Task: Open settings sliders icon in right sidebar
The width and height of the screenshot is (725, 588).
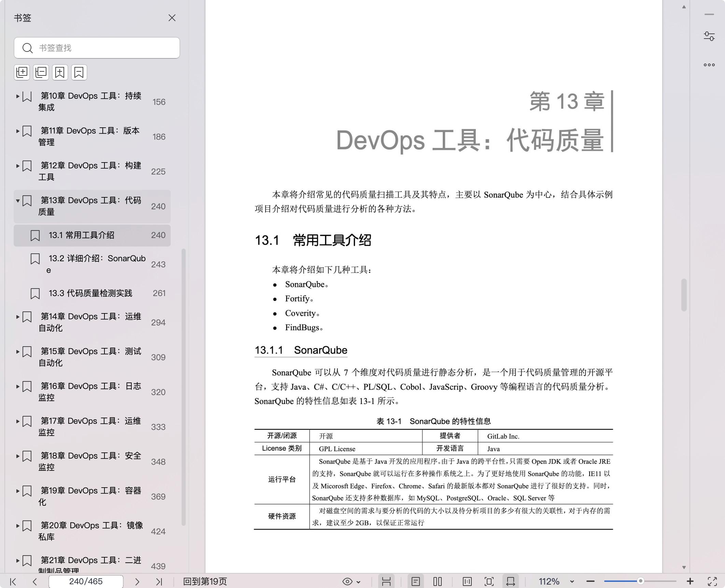Action: pos(709,36)
